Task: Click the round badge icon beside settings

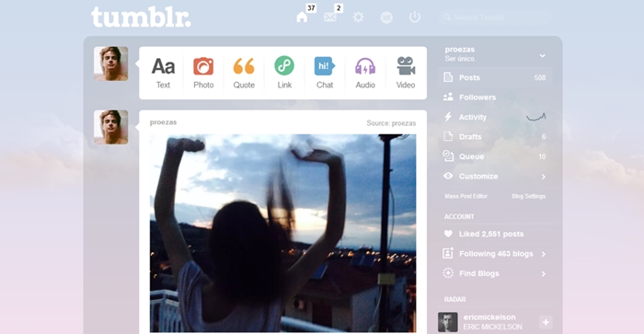Action: point(386,17)
